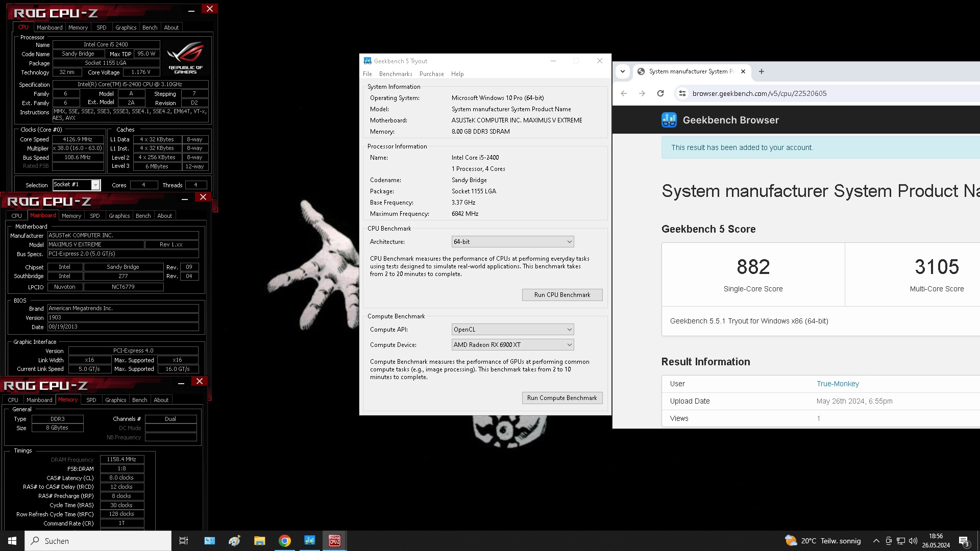Screen dimensions: 980x551
Task: Open Geekbench Benchmarks menu
Action: click(396, 74)
